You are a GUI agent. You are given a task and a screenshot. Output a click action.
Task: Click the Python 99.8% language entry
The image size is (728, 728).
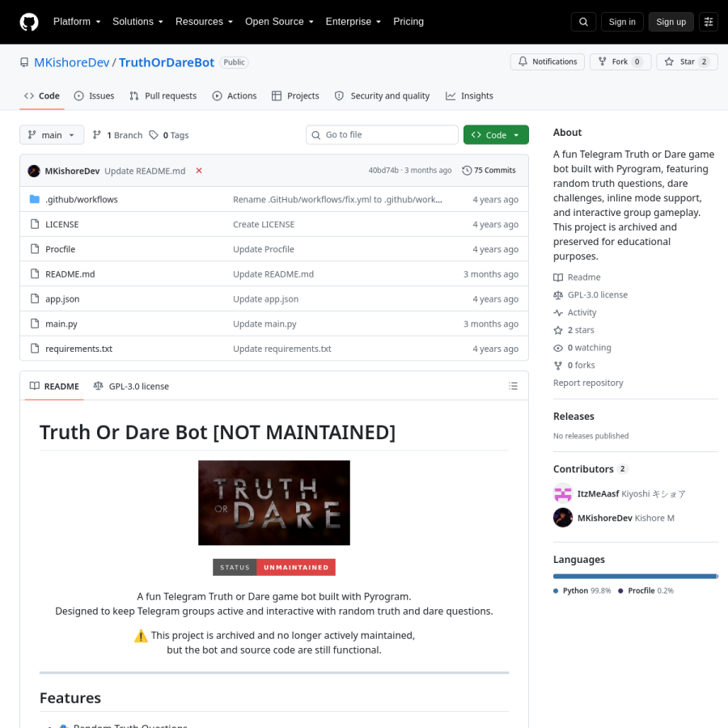[x=582, y=590]
